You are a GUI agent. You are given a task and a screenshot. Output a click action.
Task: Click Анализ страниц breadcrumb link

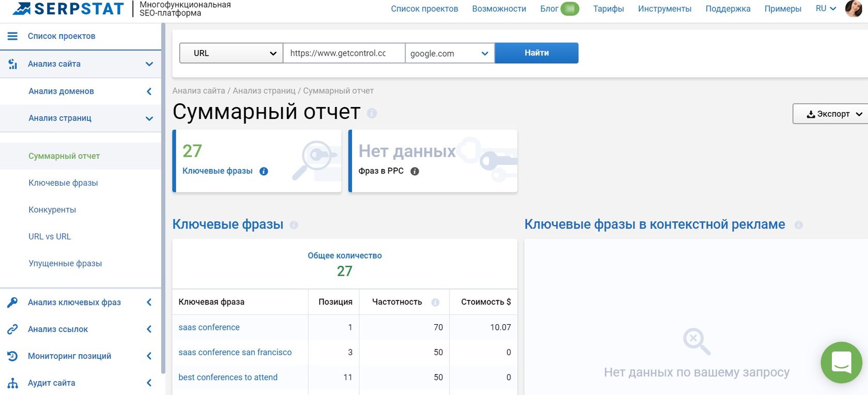pos(264,91)
